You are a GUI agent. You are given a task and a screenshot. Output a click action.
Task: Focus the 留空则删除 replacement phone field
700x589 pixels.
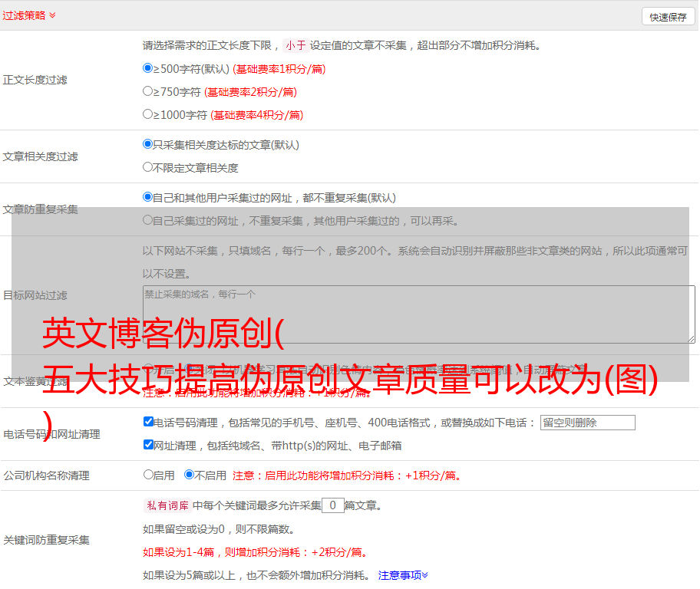(x=587, y=423)
